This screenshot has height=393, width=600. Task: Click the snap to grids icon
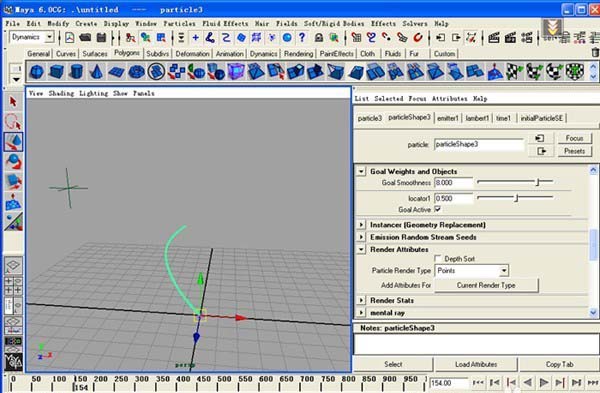pyautogui.click(x=355, y=38)
